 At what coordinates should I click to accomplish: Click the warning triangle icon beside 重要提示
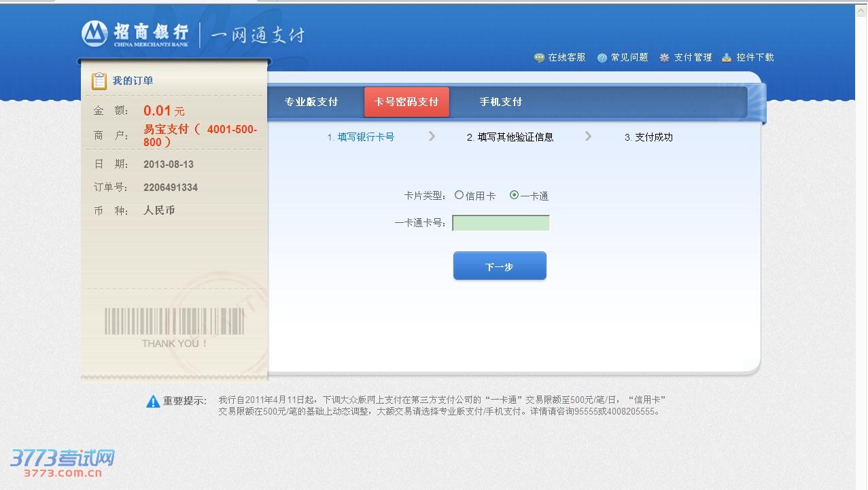153,402
